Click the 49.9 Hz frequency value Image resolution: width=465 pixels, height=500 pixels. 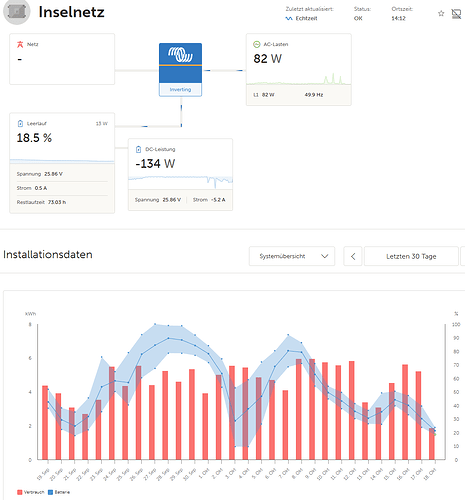pos(314,95)
